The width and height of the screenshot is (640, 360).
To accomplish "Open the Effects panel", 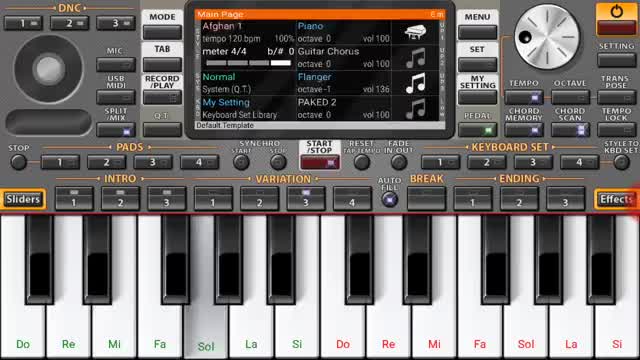I will pos(616,199).
